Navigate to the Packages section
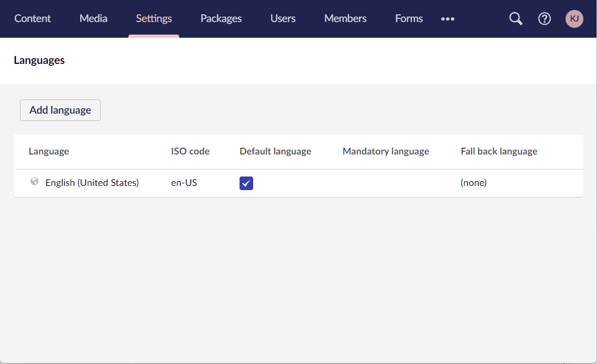Viewport: 597px width, 364px height. pyautogui.click(x=221, y=18)
